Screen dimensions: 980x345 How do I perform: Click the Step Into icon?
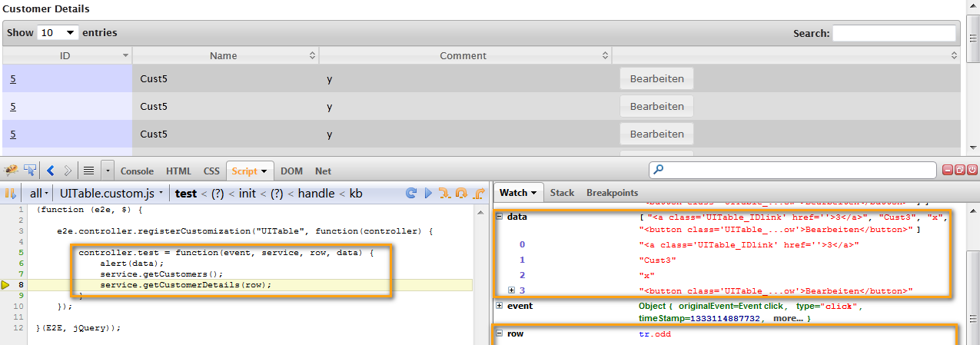point(445,193)
